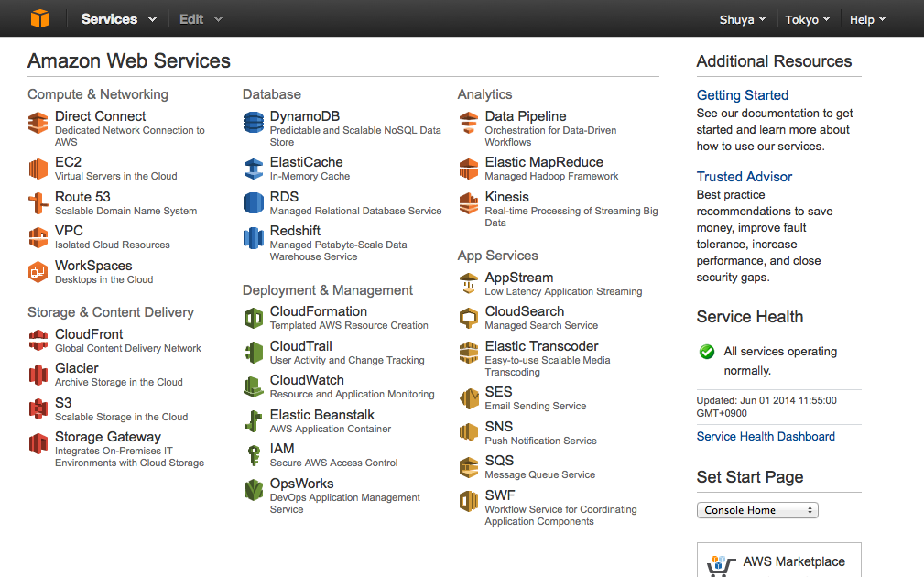Open the Edit menu in the navigation bar
Screen dimensions: 924x577
[200, 18]
